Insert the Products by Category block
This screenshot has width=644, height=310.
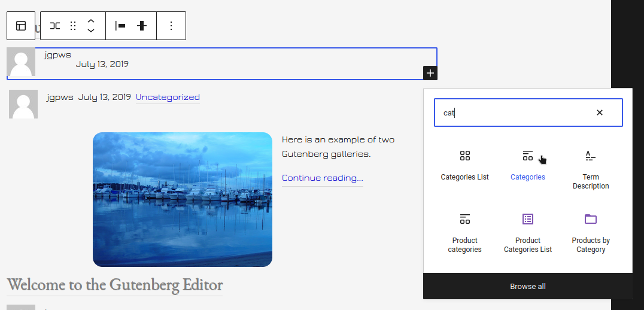click(591, 233)
